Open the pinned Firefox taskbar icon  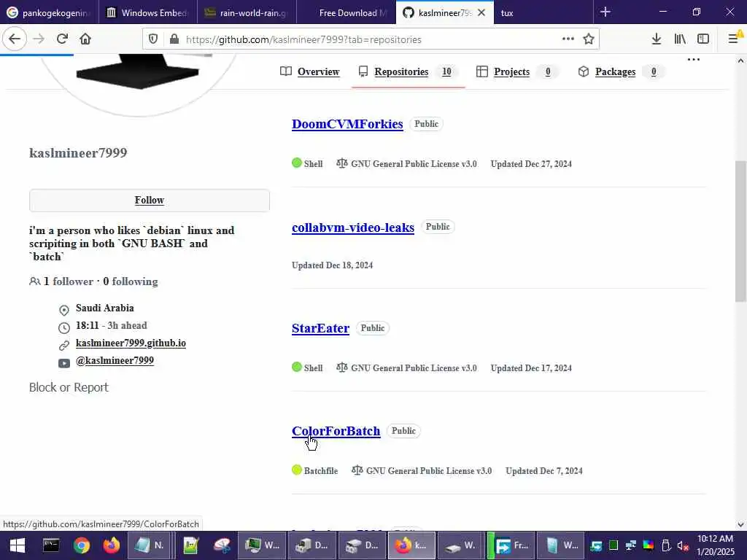[x=112, y=545]
